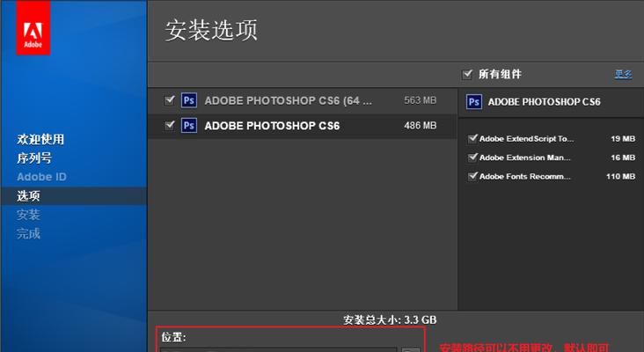Go to the 欢迎使用 step in the sidebar

point(40,139)
